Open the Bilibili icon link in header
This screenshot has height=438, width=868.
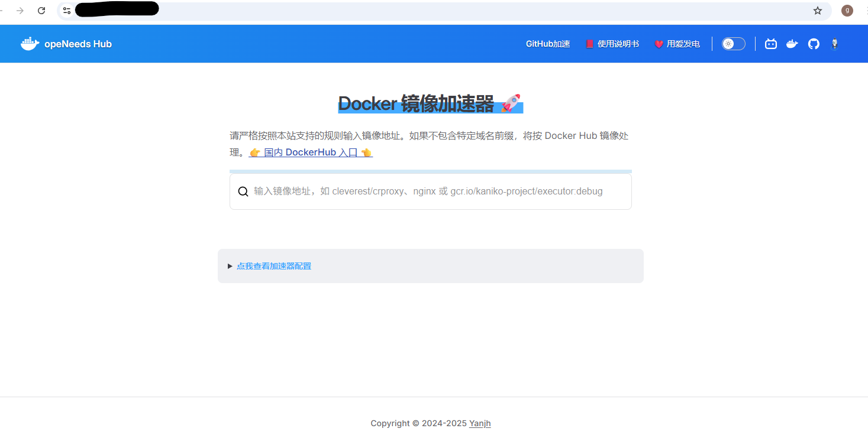click(x=770, y=44)
